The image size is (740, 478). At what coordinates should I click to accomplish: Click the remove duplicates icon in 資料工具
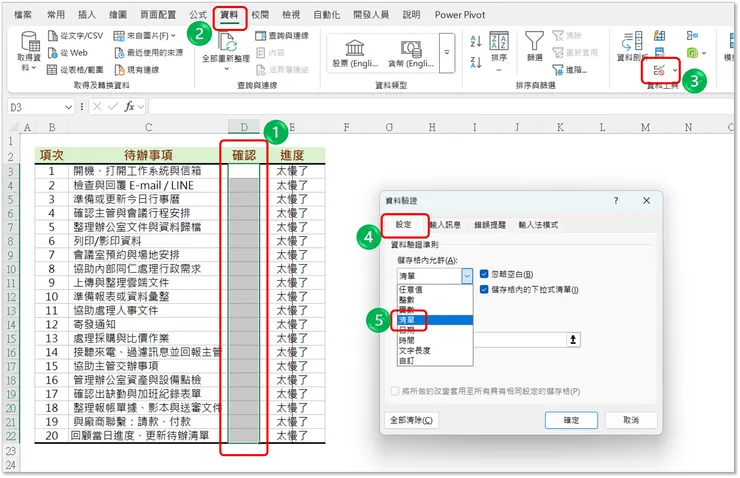tap(659, 52)
